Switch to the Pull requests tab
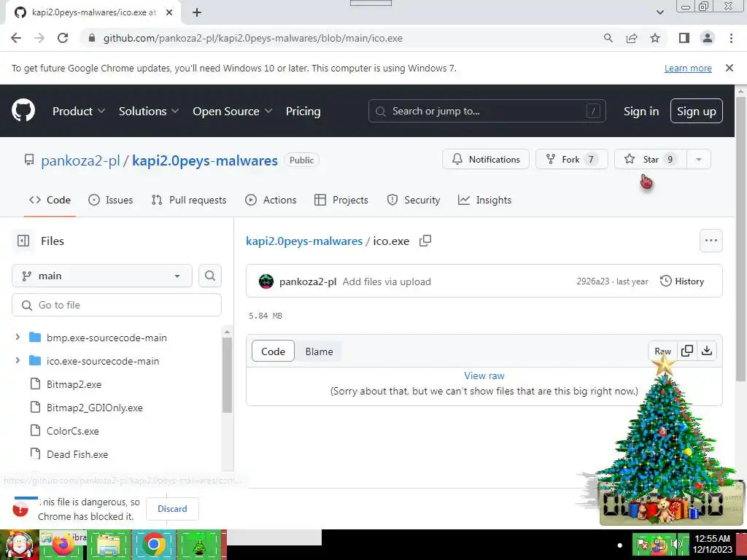 coord(189,200)
